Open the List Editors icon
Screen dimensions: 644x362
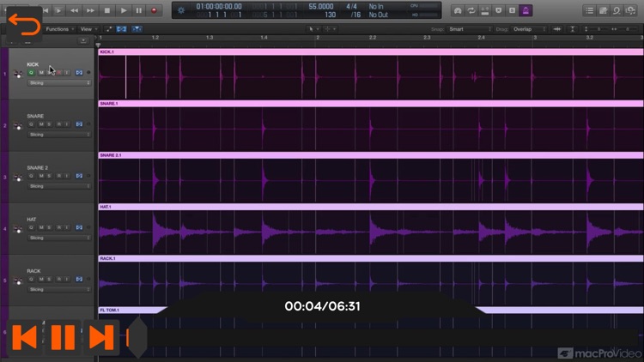(590, 10)
